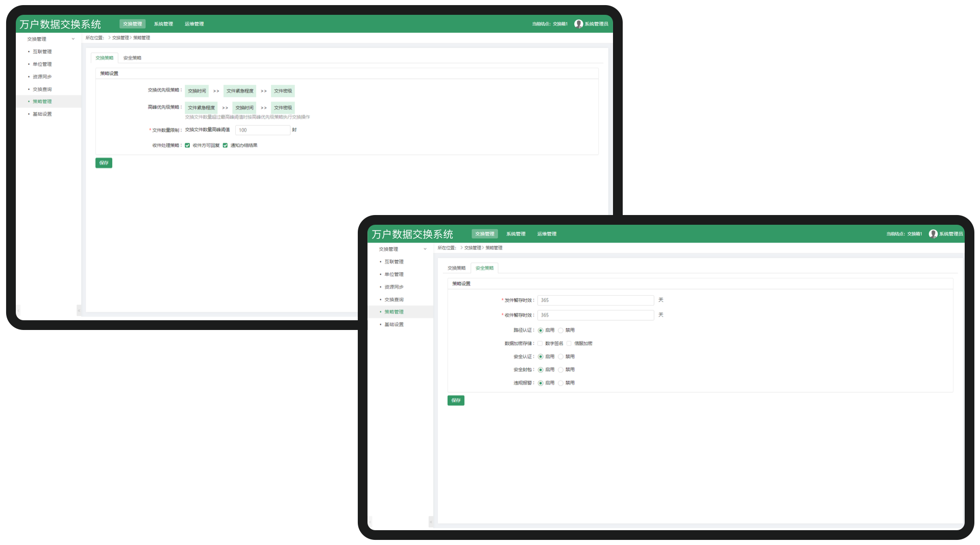The image size is (980, 545).
Task: Click the 交换时间 tag in 高峰优先级策略 row
Action: [244, 108]
